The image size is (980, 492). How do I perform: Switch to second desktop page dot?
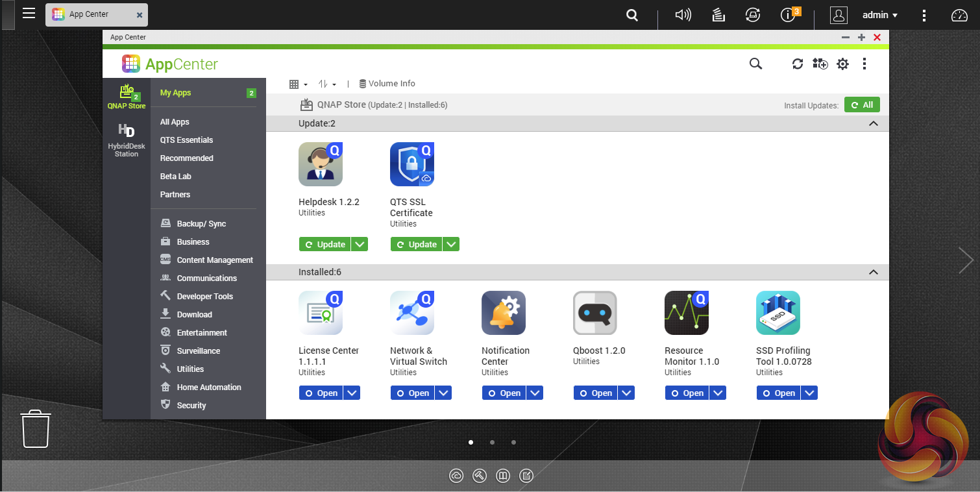point(493,443)
